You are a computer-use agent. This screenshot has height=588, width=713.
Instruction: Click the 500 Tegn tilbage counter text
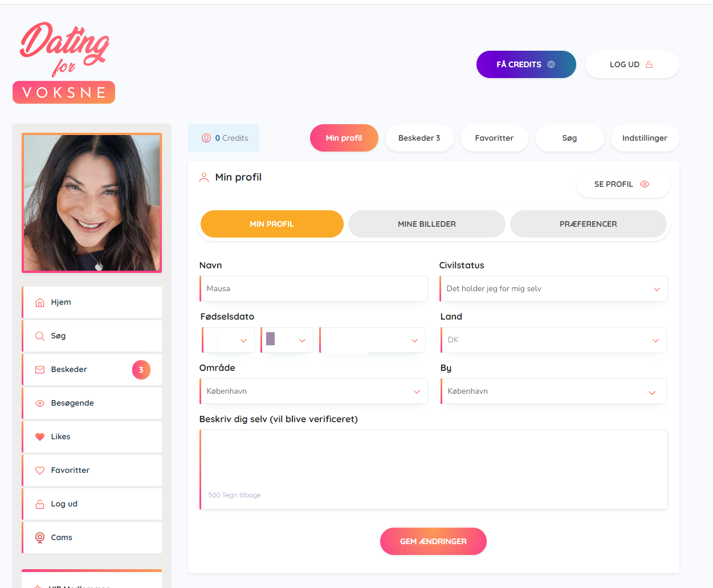(x=234, y=495)
